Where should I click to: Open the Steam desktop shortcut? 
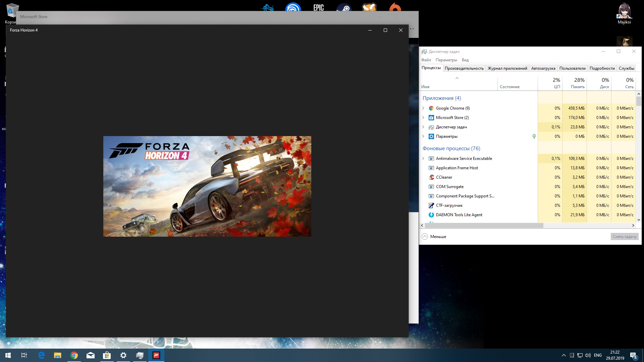coord(344,7)
